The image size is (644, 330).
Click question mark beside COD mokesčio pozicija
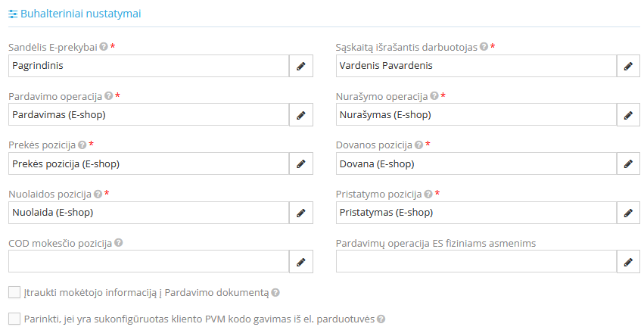(x=119, y=243)
